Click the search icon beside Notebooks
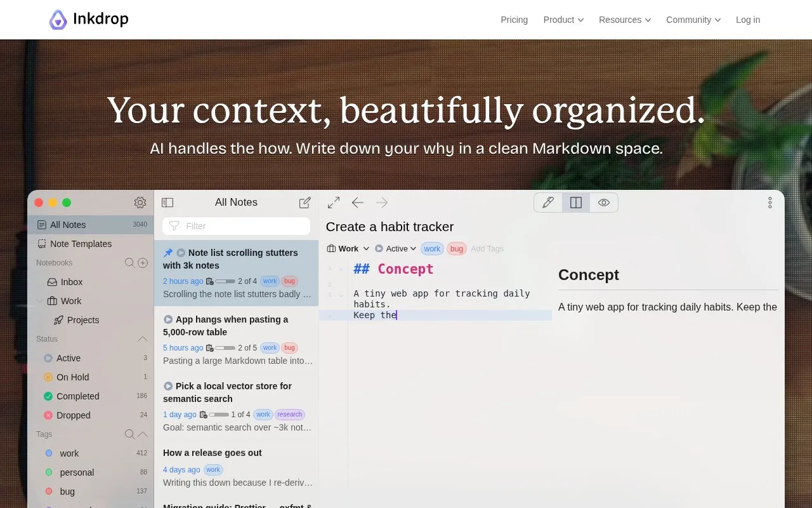812x508 pixels. [x=129, y=263]
